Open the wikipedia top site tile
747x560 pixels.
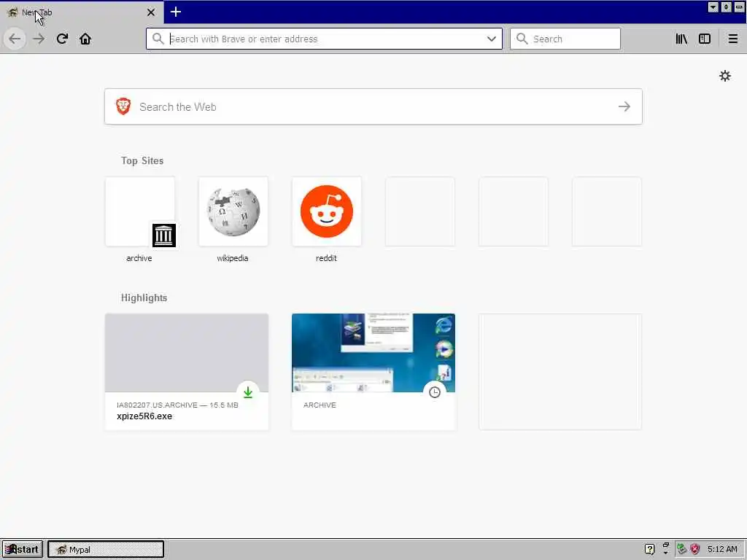coord(233,212)
